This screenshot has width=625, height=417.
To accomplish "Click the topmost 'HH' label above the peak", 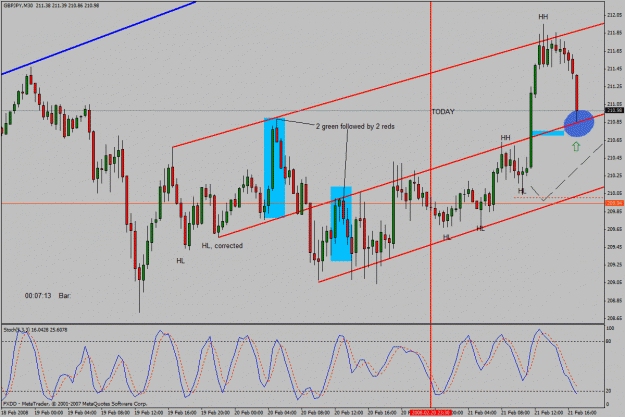I will (x=543, y=17).
